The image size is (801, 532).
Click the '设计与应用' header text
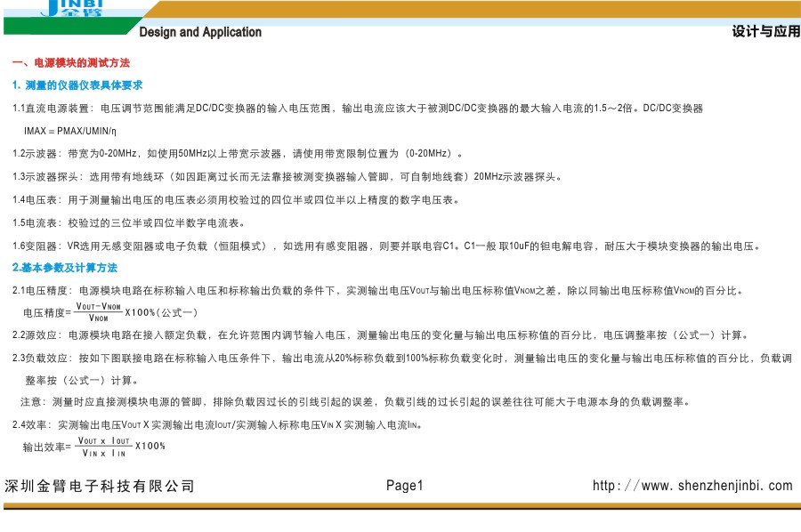click(x=765, y=31)
